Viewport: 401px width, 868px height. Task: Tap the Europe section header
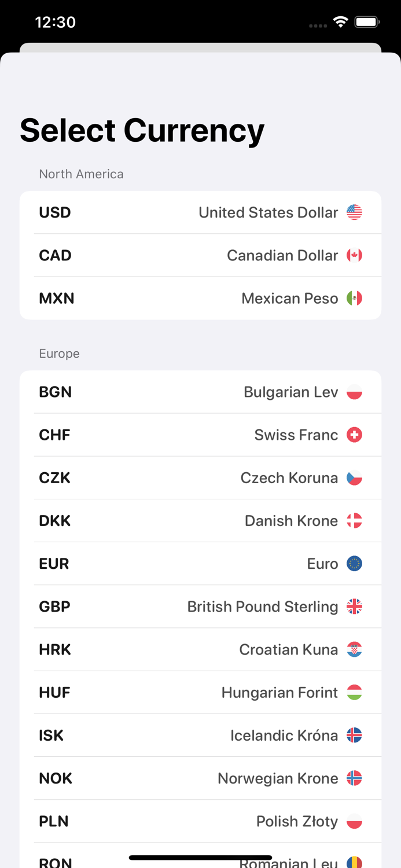[x=60, y=354]
